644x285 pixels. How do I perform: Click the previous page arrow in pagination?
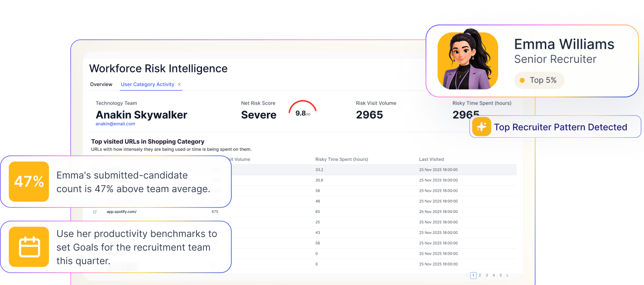coord(467,275)
